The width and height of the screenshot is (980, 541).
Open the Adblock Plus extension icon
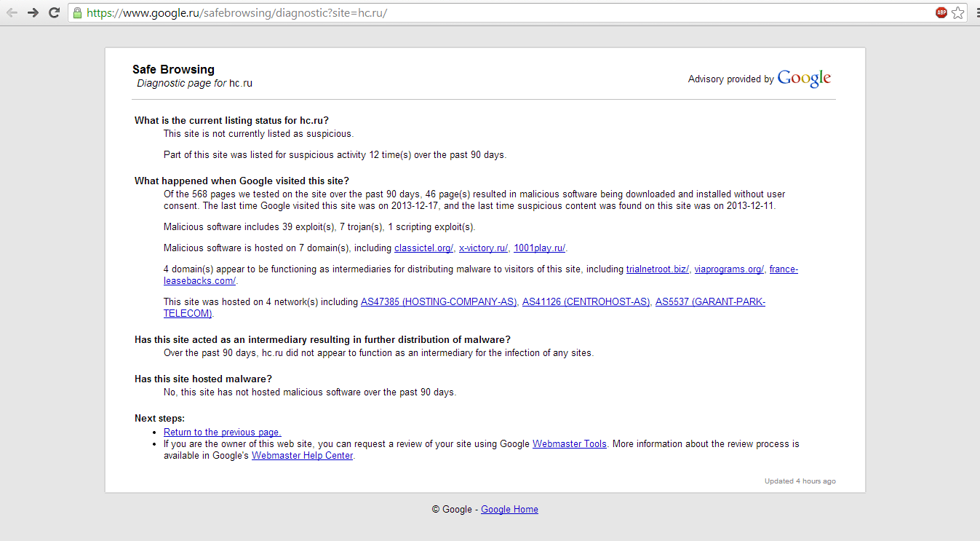(941, 12)
